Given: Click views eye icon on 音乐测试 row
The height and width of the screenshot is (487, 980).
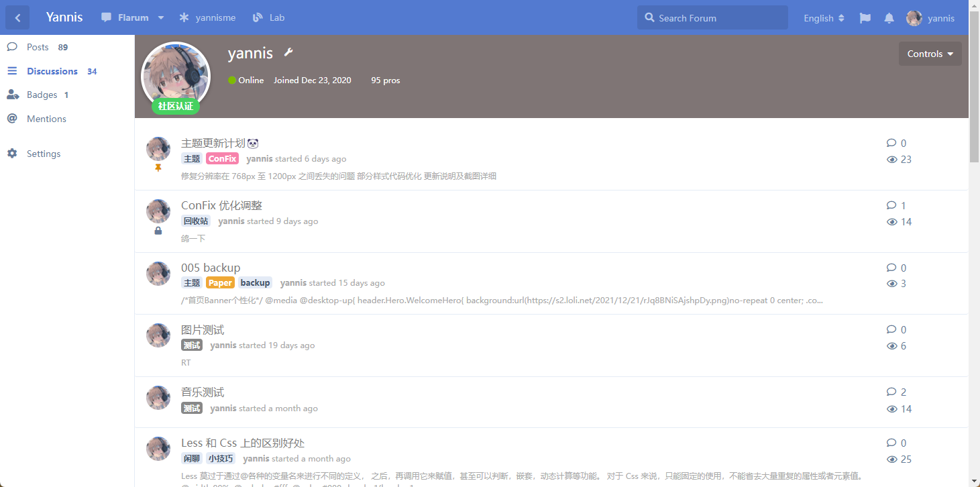Looking at the screenshot, I should pos(892,409).
